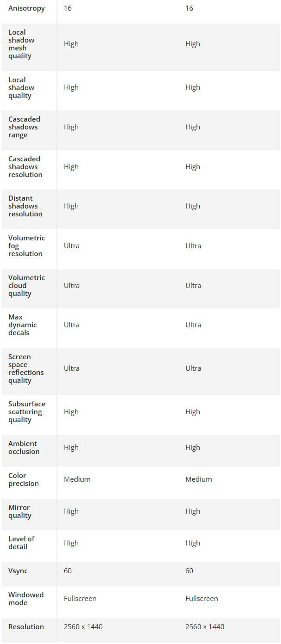This screenshot has height=644, width=281.
Task: Select the Local shadow mesh quality label
Action: [21, 44]
